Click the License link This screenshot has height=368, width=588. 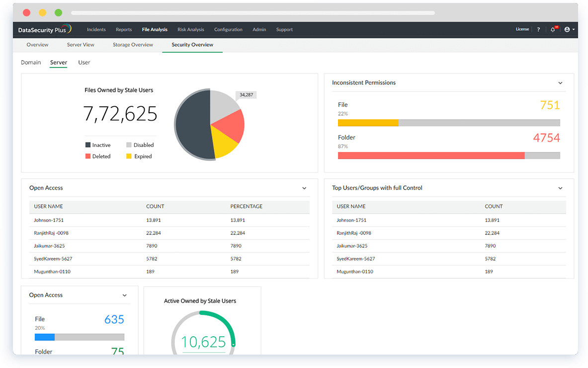[522, 29]
